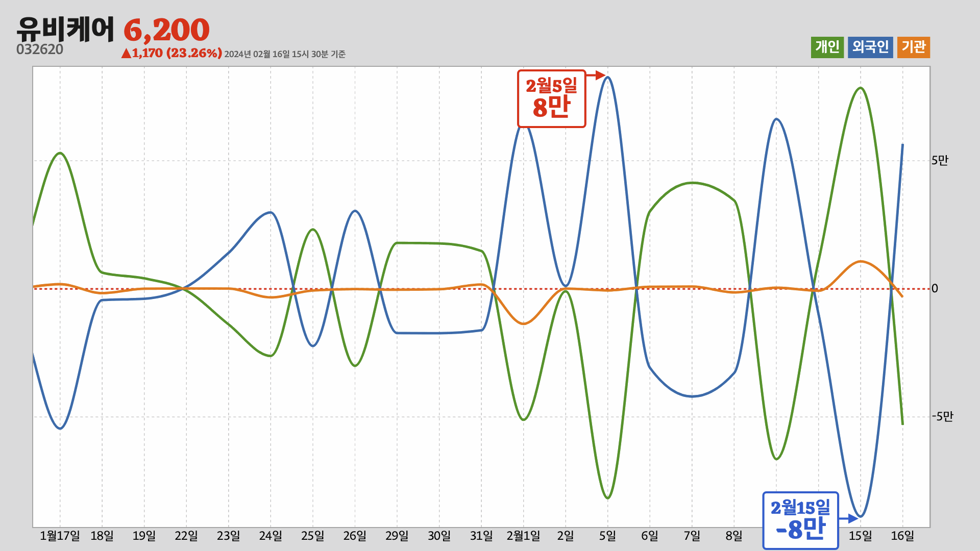The width and height of the screenshot is (980, 551).
Task: Click the 29일 x-axis label
Action: pos(397,536)
